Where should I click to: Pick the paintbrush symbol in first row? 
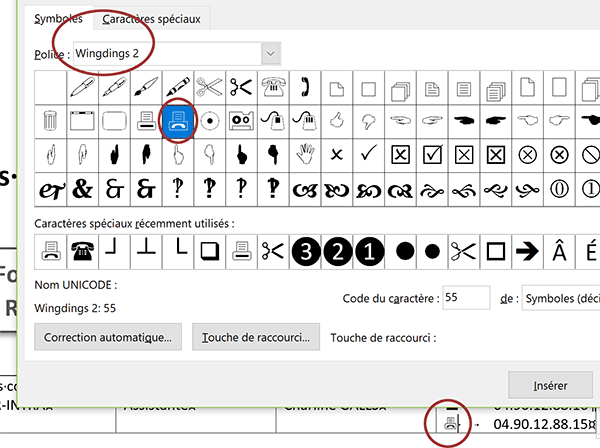click(x=146, y=87)
